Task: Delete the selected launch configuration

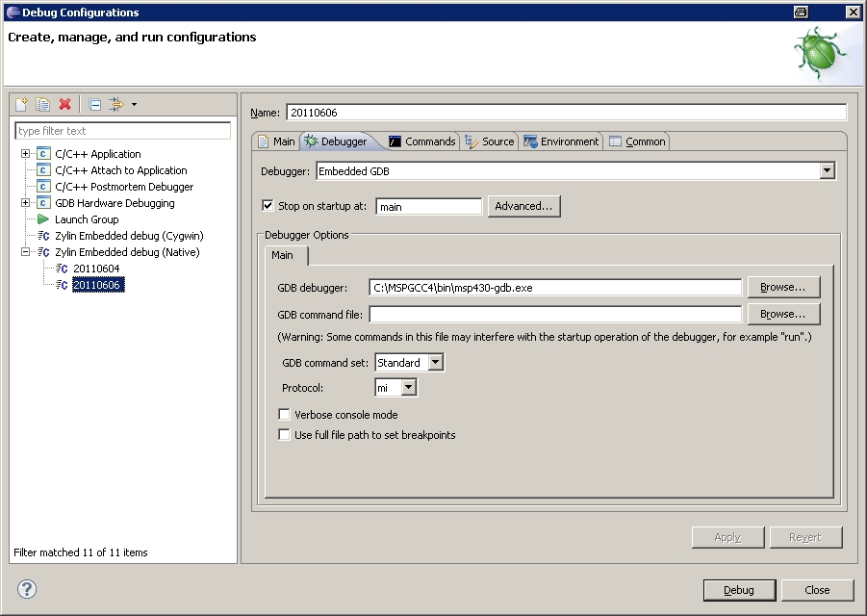Action: coord(65,104)
